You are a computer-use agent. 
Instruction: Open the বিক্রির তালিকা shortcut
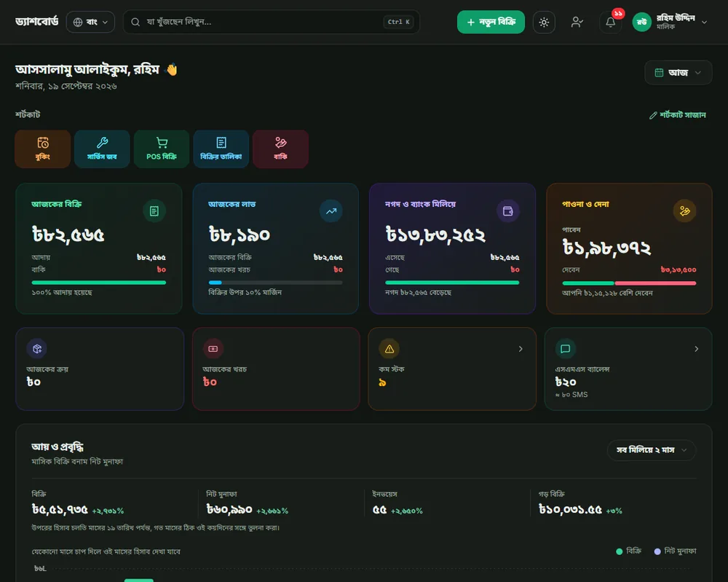point(221,149)
